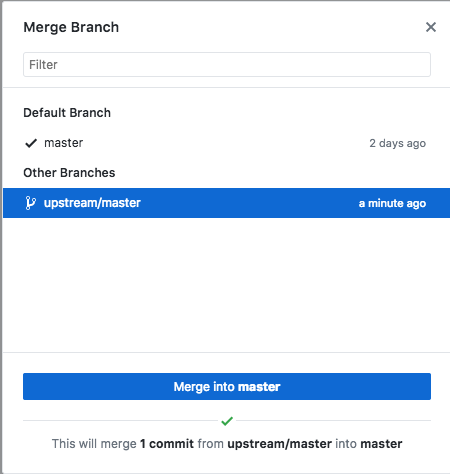This screenshot has height=474, width=450.
Task: Select the upstream/master branch name
Action: click(92, 203)
